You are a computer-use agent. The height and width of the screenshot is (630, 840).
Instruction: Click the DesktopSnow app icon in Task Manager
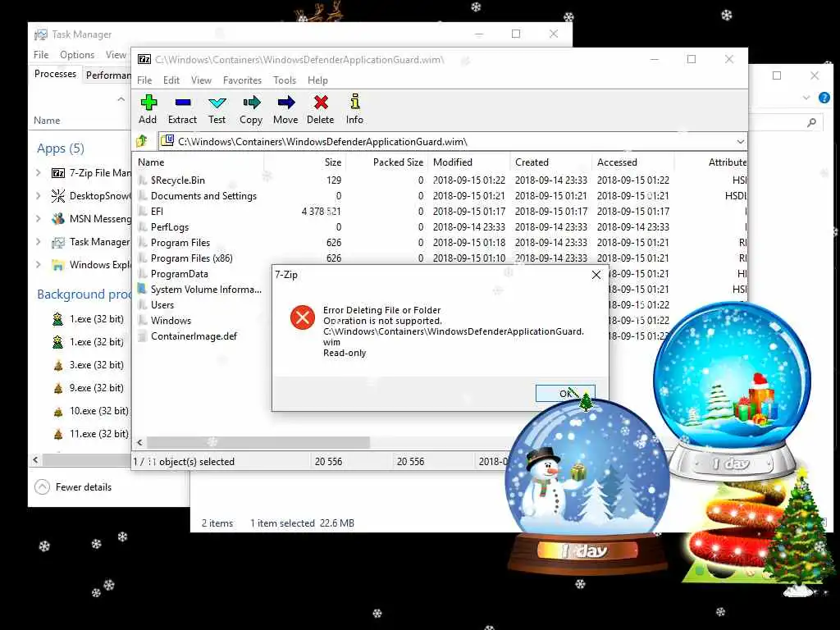point(58,195)
